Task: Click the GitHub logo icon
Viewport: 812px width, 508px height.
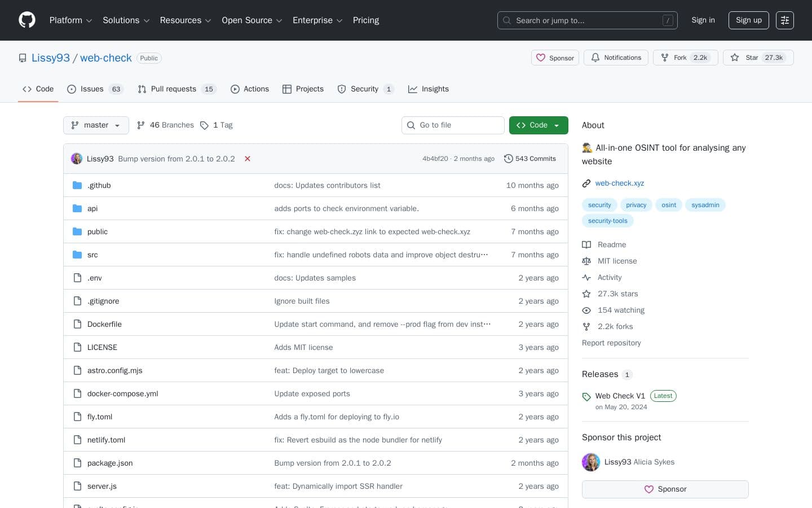Action: pos(27,20)
